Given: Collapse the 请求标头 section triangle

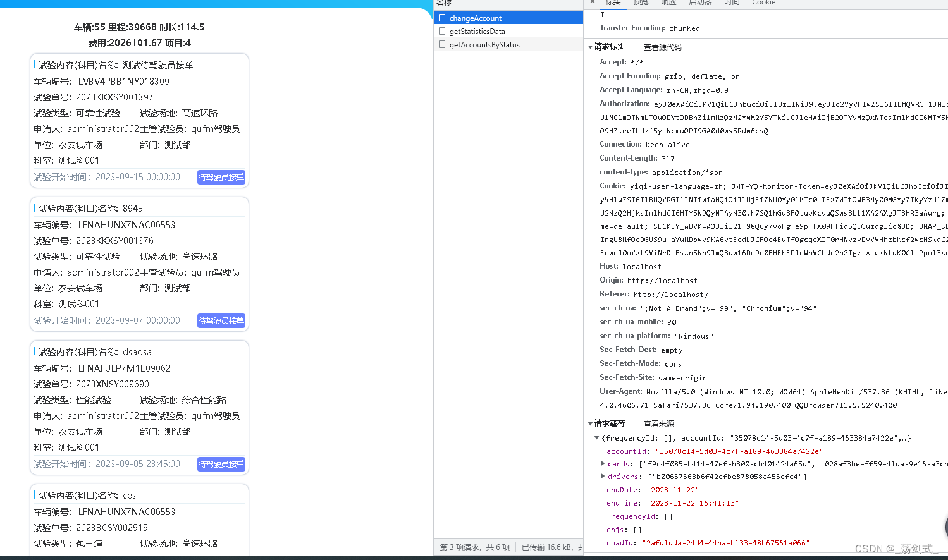Looking at the screenshot, I should (590, 47).
